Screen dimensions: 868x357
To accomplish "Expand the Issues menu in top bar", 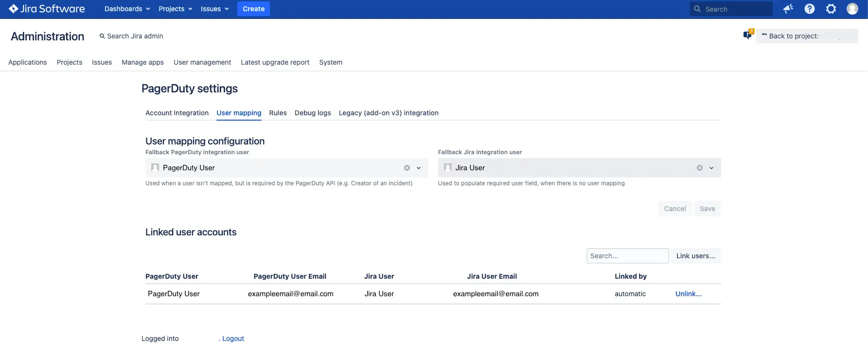I will [x=214, y=9].
